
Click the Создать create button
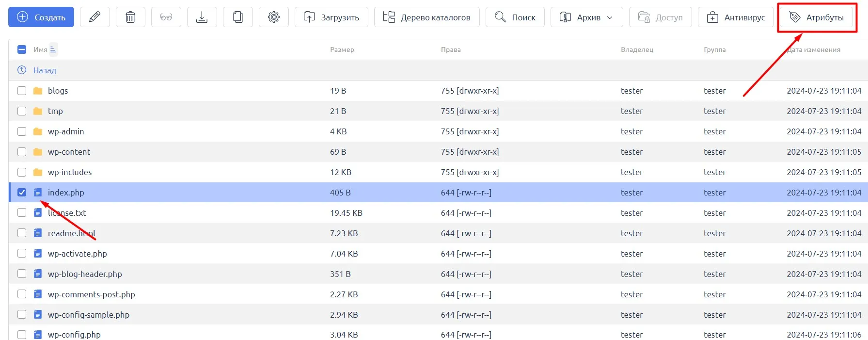point(41,17)
